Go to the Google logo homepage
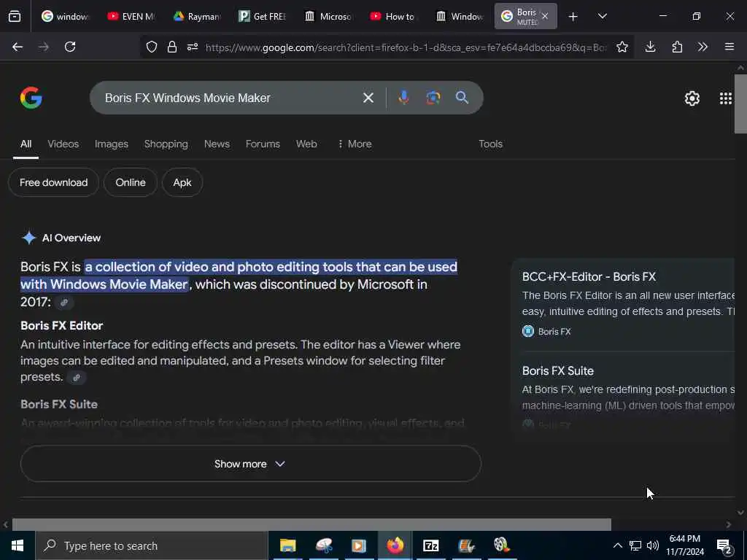747x560 pixels. pos(31,98)
